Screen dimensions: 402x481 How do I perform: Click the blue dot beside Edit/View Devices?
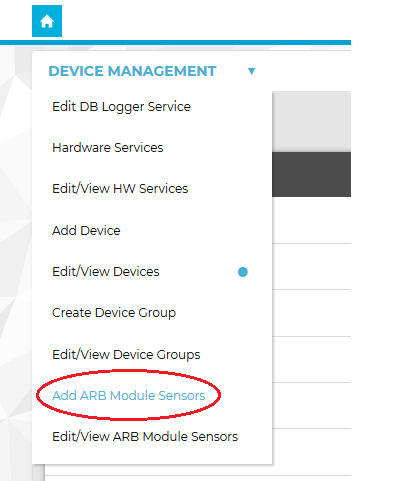coord(243,272)
